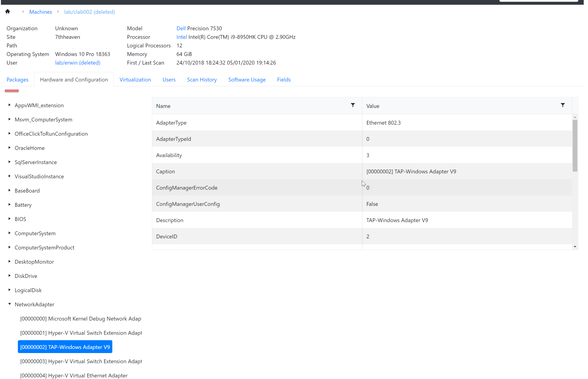This screenshot has height=379, width=588.
Task: Expand the DesktopMonitor node
Action: click(9, 262)
